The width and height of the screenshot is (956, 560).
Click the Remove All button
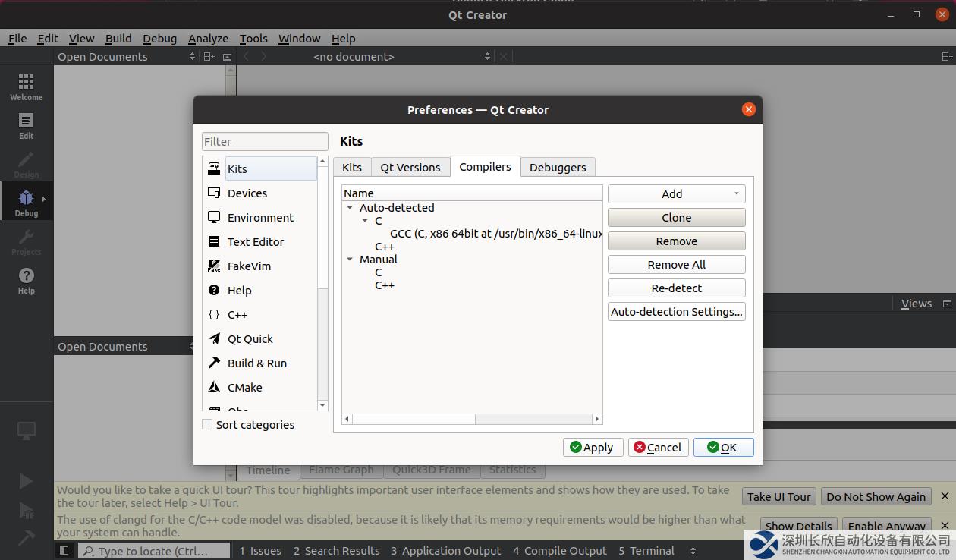[x=676, y=264]
